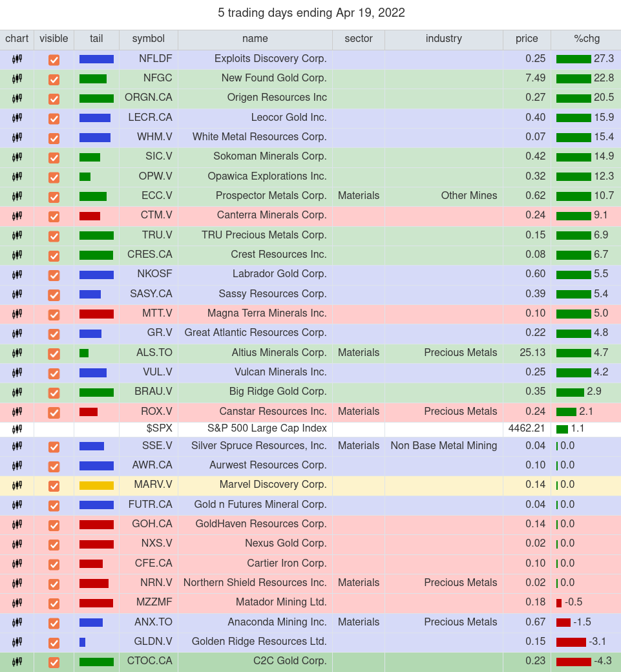
Task: Select the green tail bar for OPW.V
Action: [x=85, y=176]
